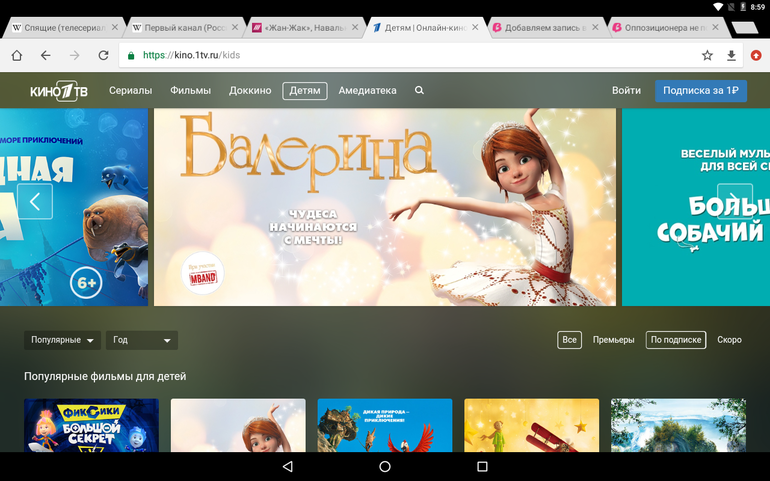Open the site search magnifier icon
The height and width of the screenshot is (481, 770).
coord(419,91)
